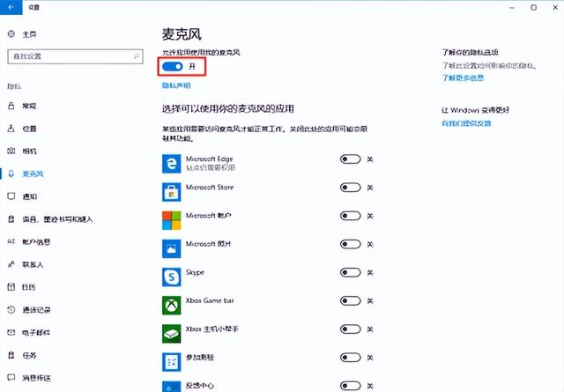Viewport: 564px width, 392px height.
Task: Click the Edge subtitle 站点仍需要权限
Action: (211, 167)
